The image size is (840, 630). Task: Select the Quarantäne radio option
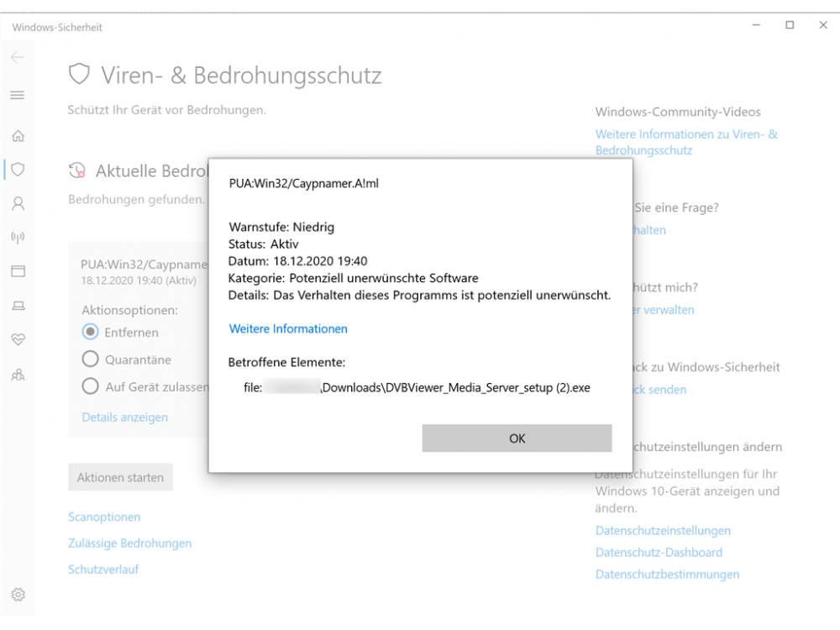[x=90, y=359]
